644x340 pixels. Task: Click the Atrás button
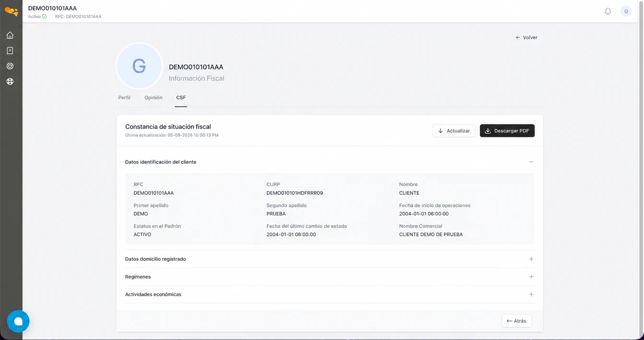point(516,321)
